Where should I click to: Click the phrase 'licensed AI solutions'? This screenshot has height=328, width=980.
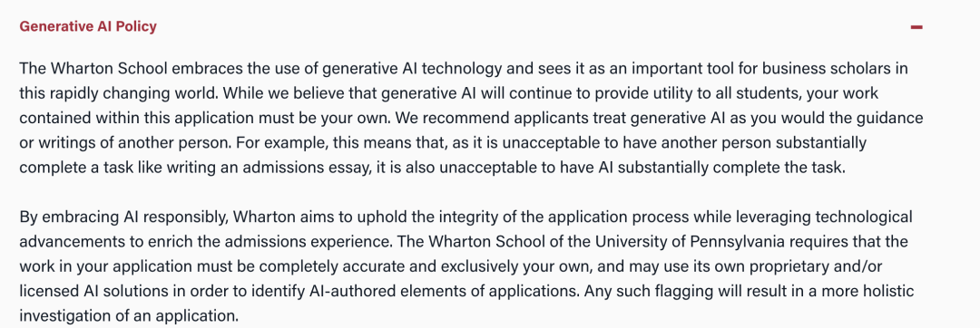[85, 293]
